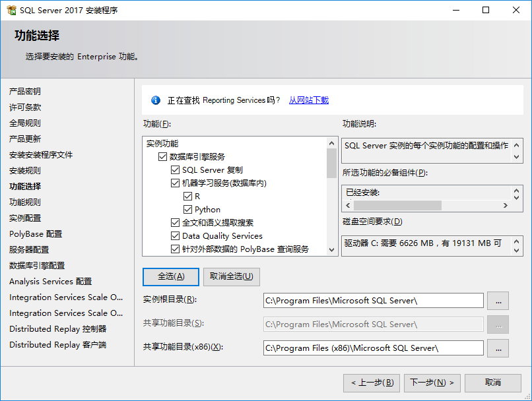Maximize the setup window
Viewport: 532px width, 401px height.
point(486,10)
